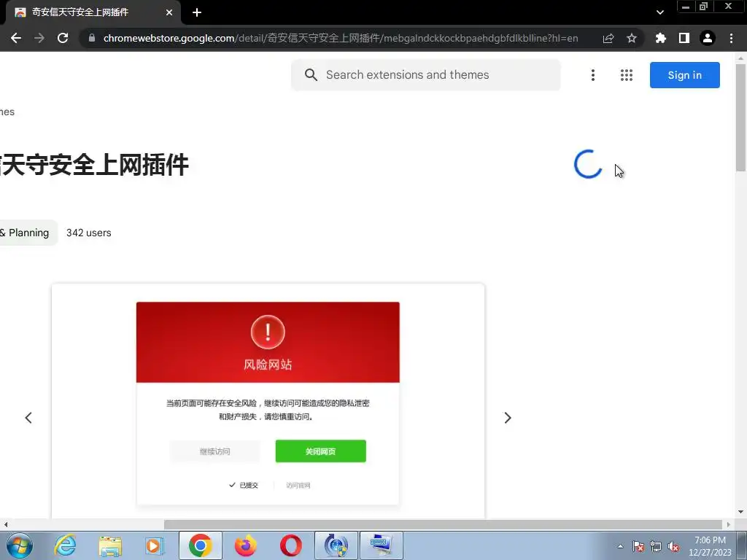Click the Sign in button
Image resolution: width=747 pixels, height=560 pixels.
coord(684,75)
